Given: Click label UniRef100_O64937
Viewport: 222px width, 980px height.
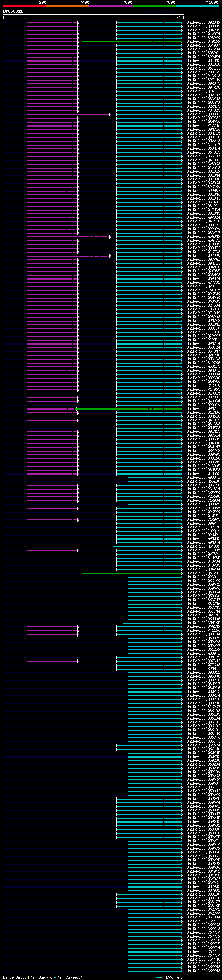Looking at the screenshot, I should pyautogui.click(x=203, y=45).
